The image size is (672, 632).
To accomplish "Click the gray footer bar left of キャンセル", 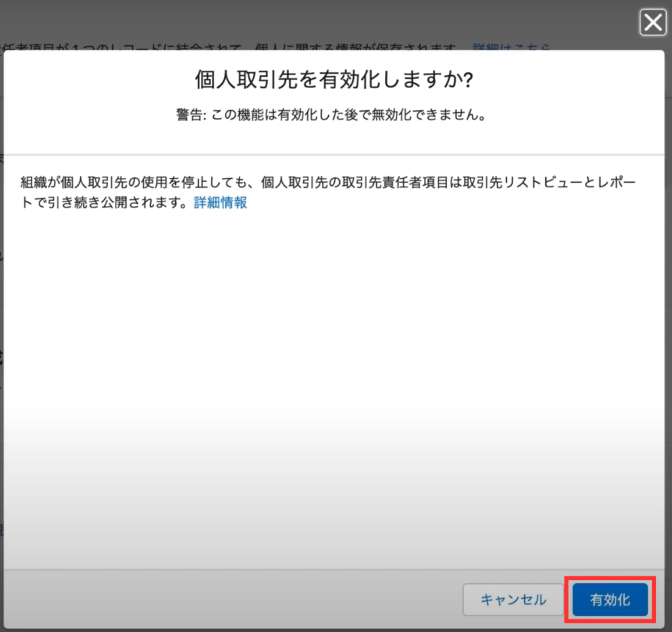I will click(230, 600).
